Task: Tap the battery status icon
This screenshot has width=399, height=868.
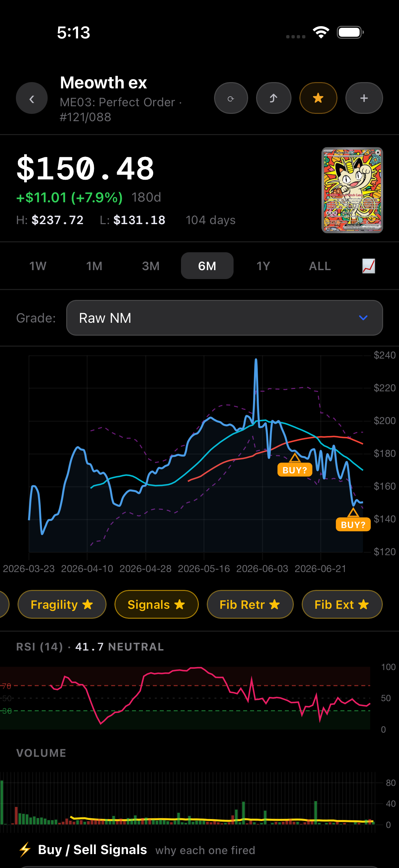Action: [350, 32]
